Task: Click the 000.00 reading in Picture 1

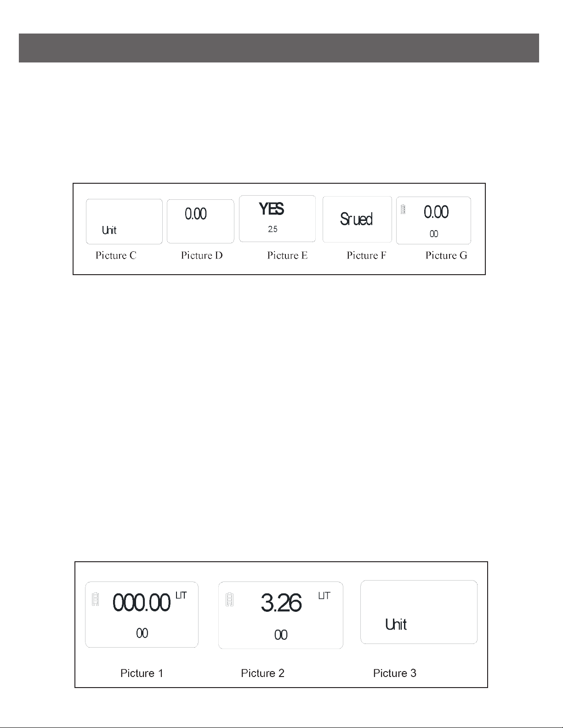Action: pyautogui.click(x=142, y=603)
